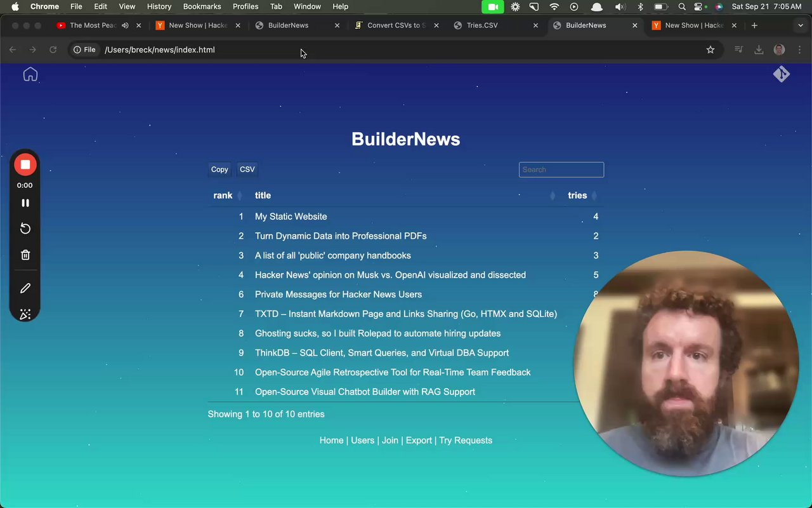Click the BuilderNews page heading
The image size is (812, 508).
pos(406,139)
